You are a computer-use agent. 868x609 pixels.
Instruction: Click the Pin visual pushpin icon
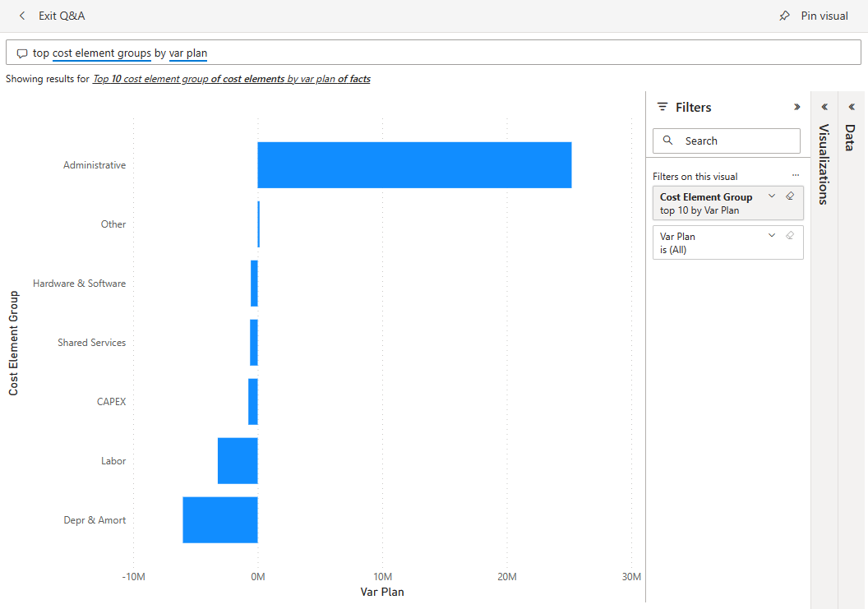(x=785, y=16)
